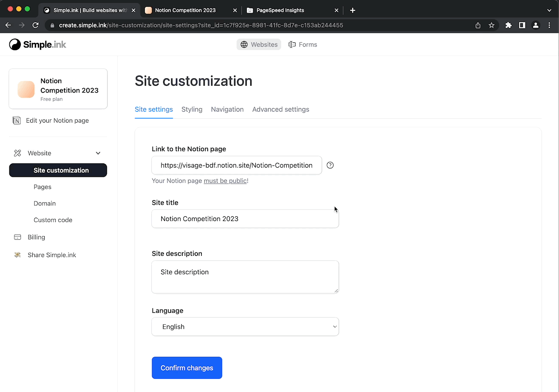This screenshot has height=392, width=559.
Task: Open the Chrome three-dot menu
Action: pyautogui.click(x=549, y=25)
